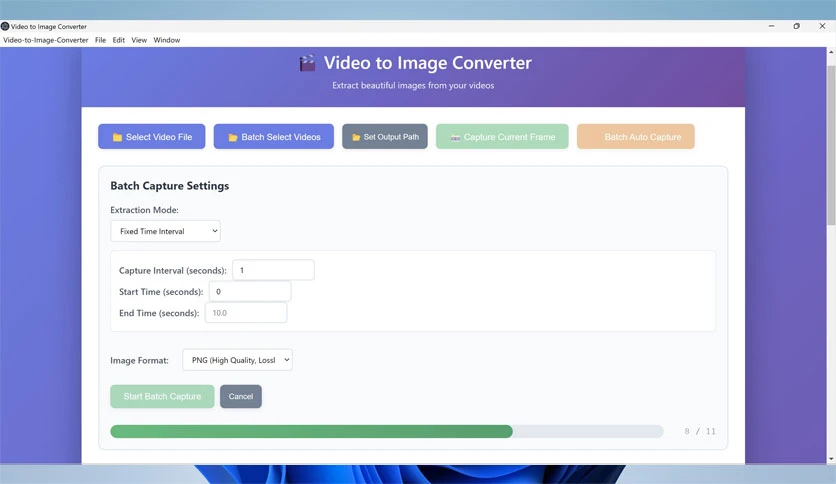Click the 'Image Format:' label
The height and width of the screenshot is (484, 836).
139,360
